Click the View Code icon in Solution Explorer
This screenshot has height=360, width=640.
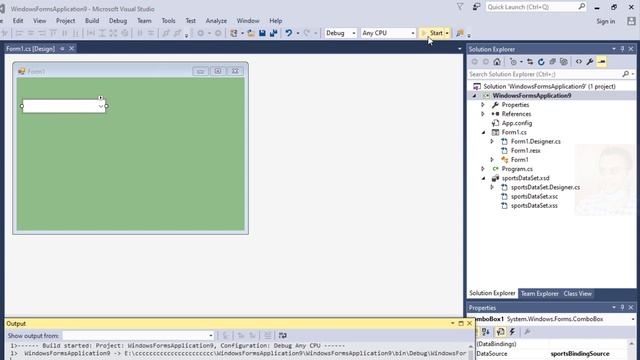pyautogui.click(x=579, y=62)
